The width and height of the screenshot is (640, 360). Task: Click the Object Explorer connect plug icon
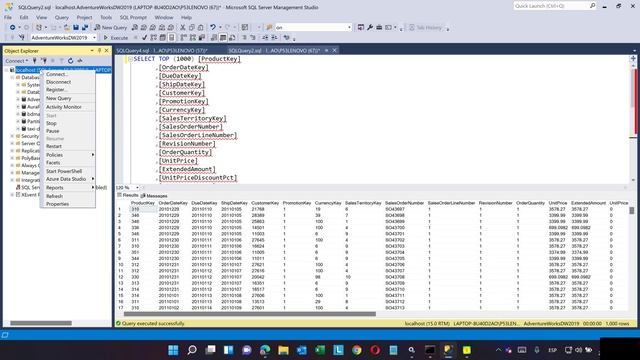pos(35,60)
